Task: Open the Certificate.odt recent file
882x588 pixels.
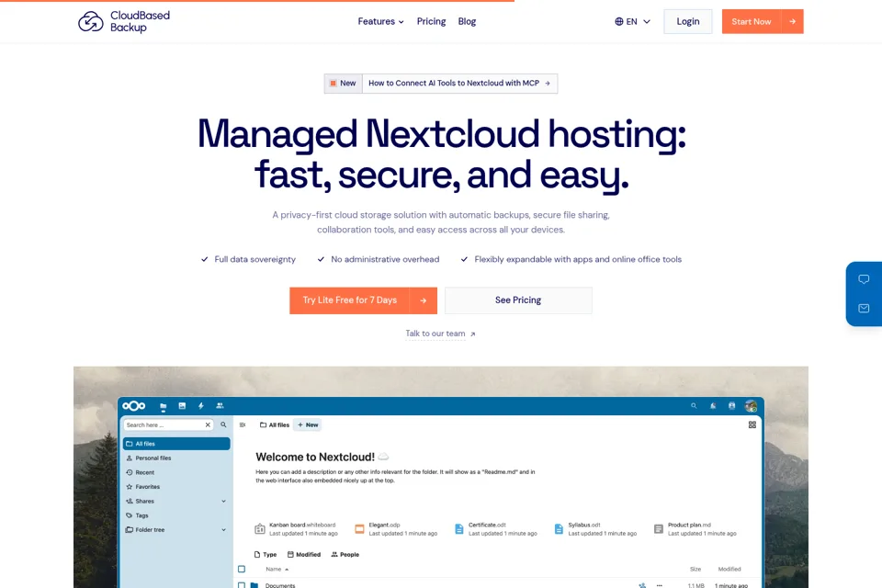Action: [x=495, y=529]
